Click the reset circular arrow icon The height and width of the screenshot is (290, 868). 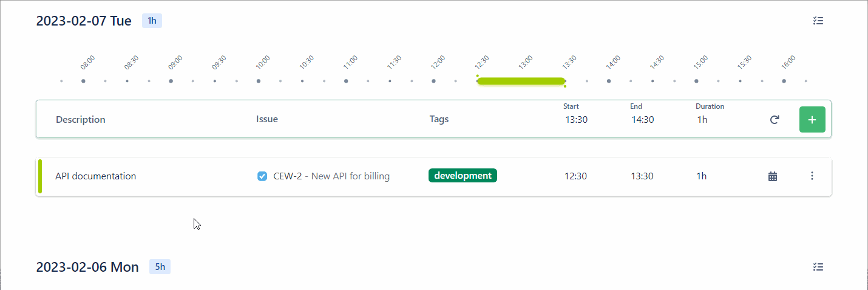tap(774, 120)
